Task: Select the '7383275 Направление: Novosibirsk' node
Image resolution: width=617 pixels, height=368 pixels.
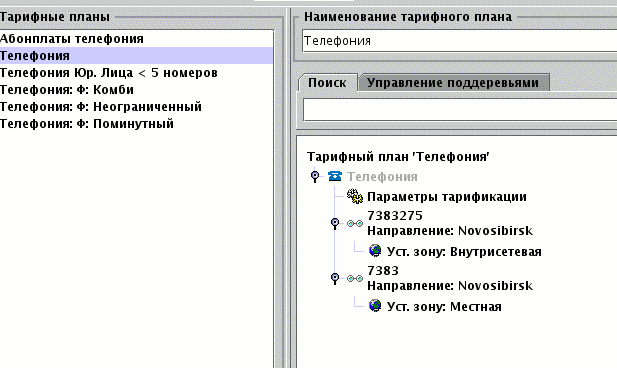Action: pos(450,223)
